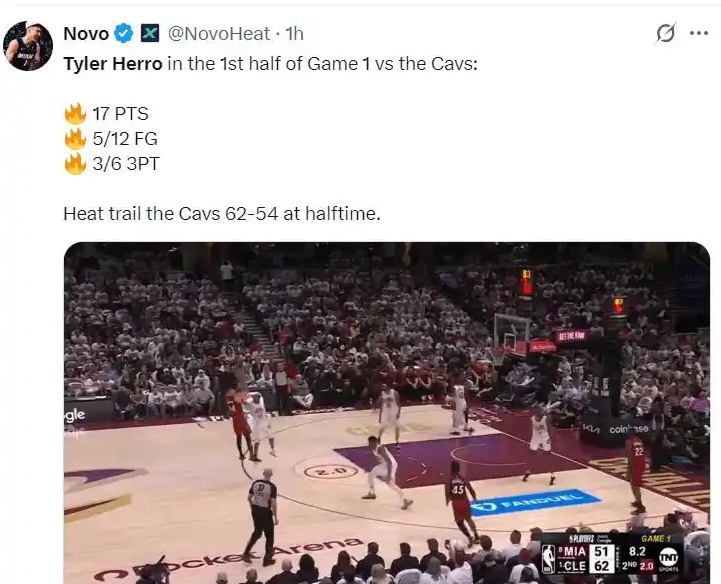
Task: Visit the @NovoHeat handle link
Action: pos(218,34)
